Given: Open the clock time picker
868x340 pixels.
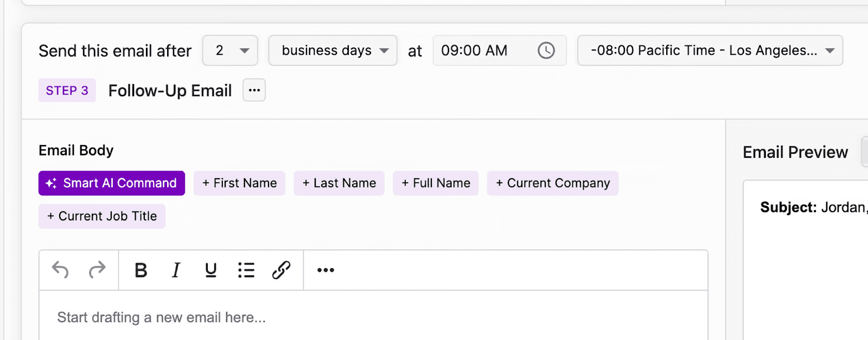Looking at the screenshot, I should pos(546,51).
